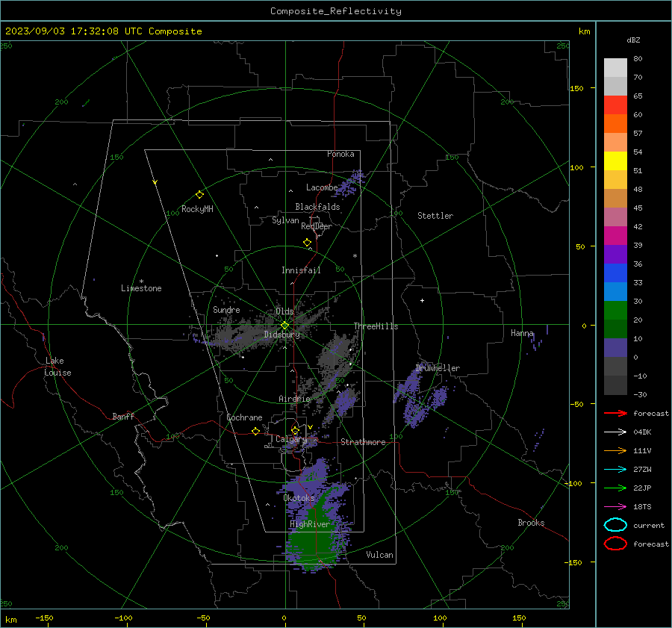Click the Limestone label
Viewport: 672px width, 628px height.
(x=141, y=288)
